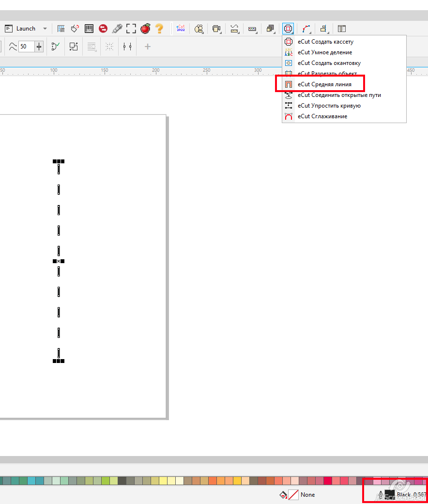Pick the bright crimson red palette swatch

[x=328, y=481]
